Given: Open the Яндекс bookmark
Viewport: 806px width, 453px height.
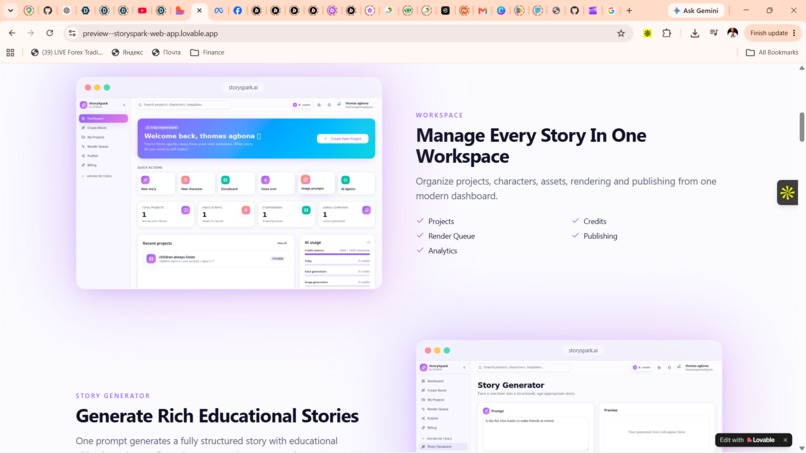Looking at the screenshot, I should [127, 52].
